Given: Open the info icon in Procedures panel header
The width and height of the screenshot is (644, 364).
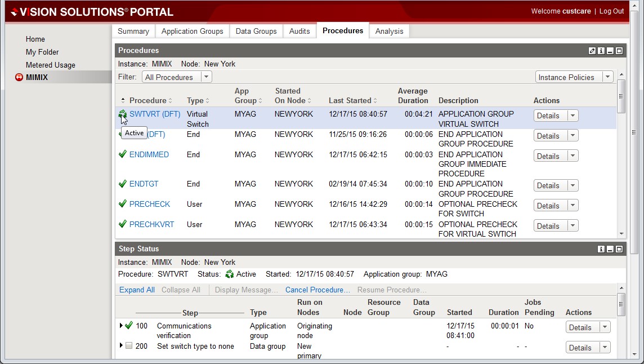Looking at the screenshot, I should [601, 51].
